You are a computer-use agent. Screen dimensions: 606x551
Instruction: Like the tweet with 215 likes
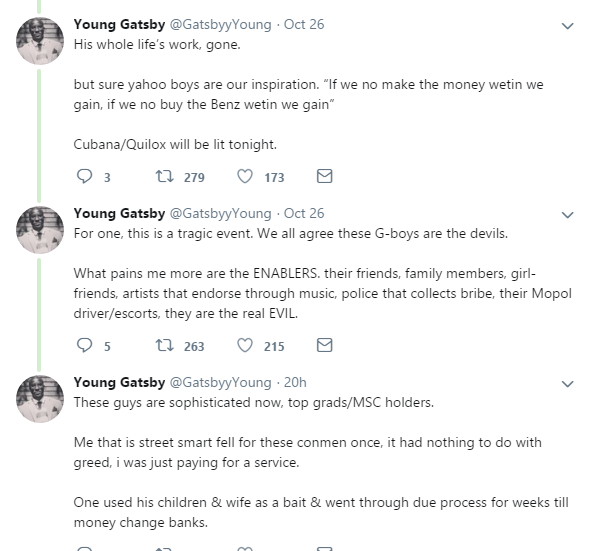(x=245, y=345)
